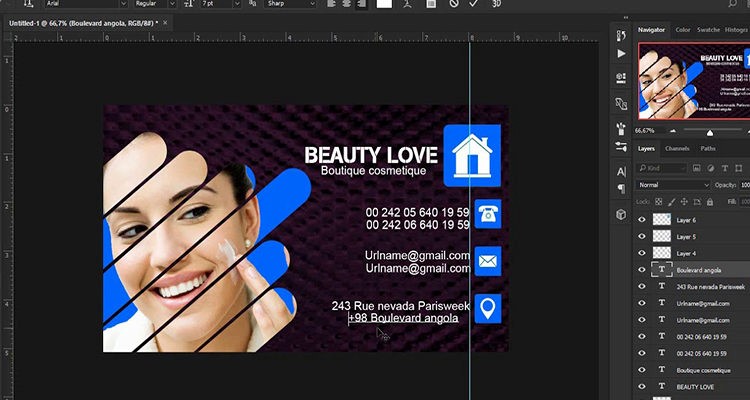Open the Arial font family dropdown
Screen dimensions: 750x400
[x=87, y=3]
